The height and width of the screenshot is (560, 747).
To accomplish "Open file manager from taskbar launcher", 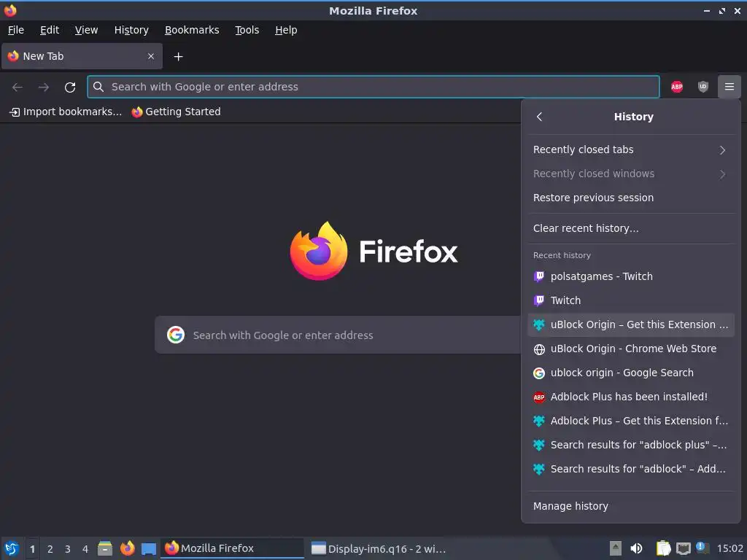I will click(x=105, y=548).
